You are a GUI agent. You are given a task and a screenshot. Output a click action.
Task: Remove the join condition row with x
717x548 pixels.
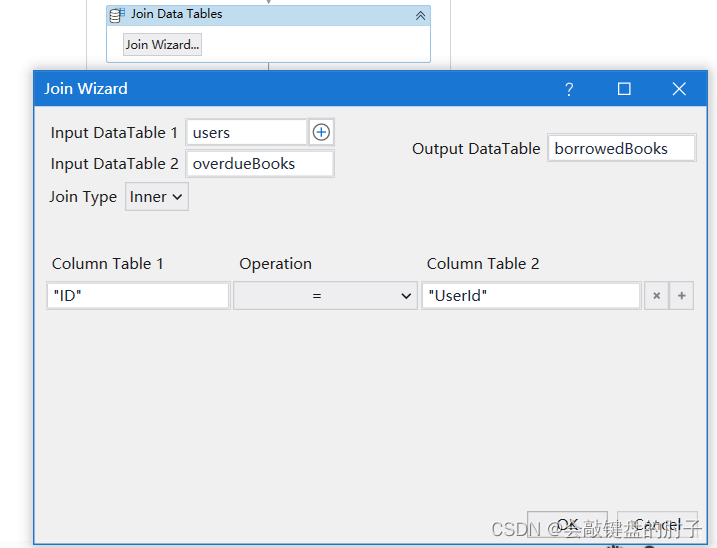click(656, 296)
